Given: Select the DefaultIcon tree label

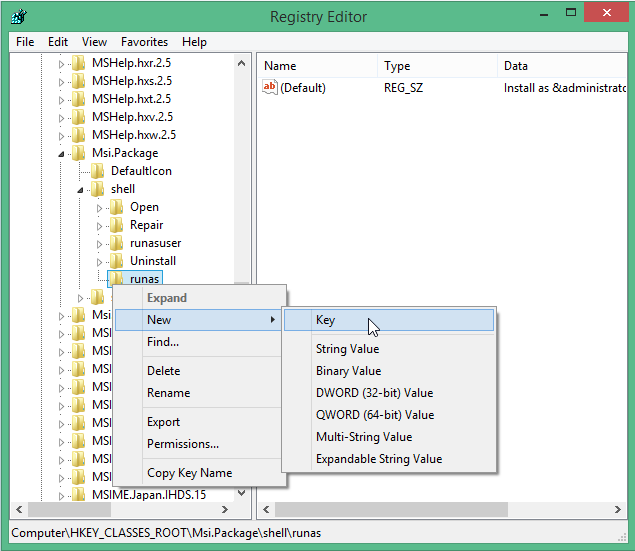Looking at the screenshot, I should (x=141, y=171).
